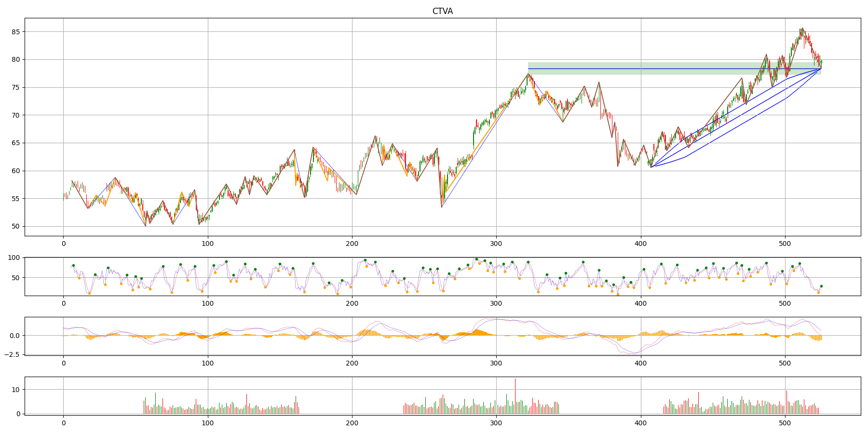Click the 300 tick label under price chart
Screen dimensions: 868x434
click(x=496, y=244)
